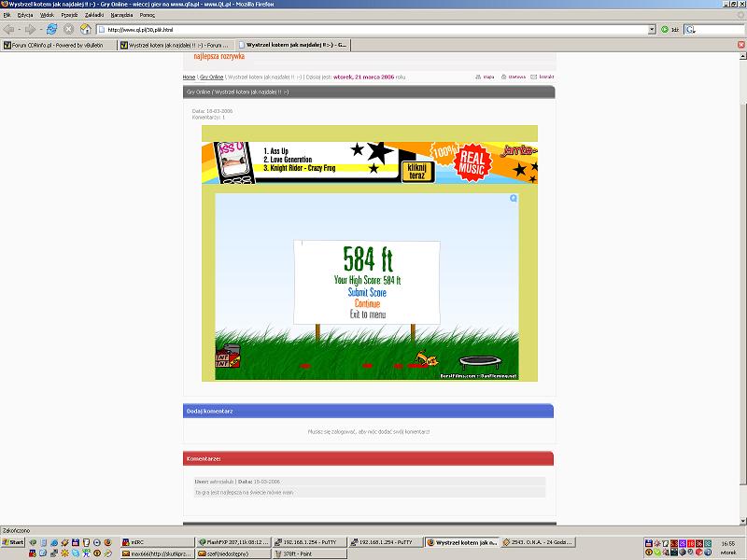
Task: Switch to second Wystrzel kotem Forum tab
Action: [176, 45]
